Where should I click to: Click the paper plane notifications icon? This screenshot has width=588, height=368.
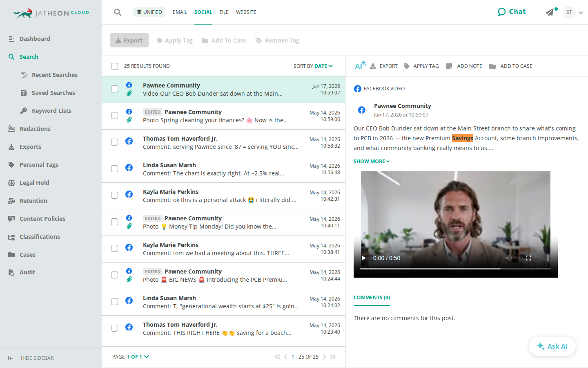click(550, 12)
